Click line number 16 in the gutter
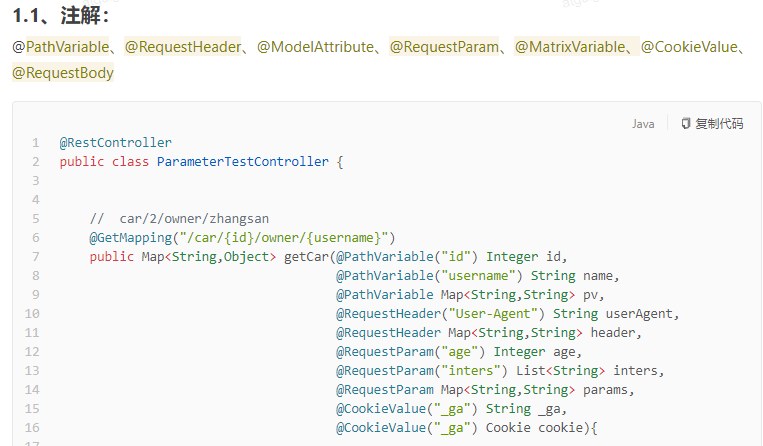This screenshot has height=446, width=763. (x=32, y=427)
